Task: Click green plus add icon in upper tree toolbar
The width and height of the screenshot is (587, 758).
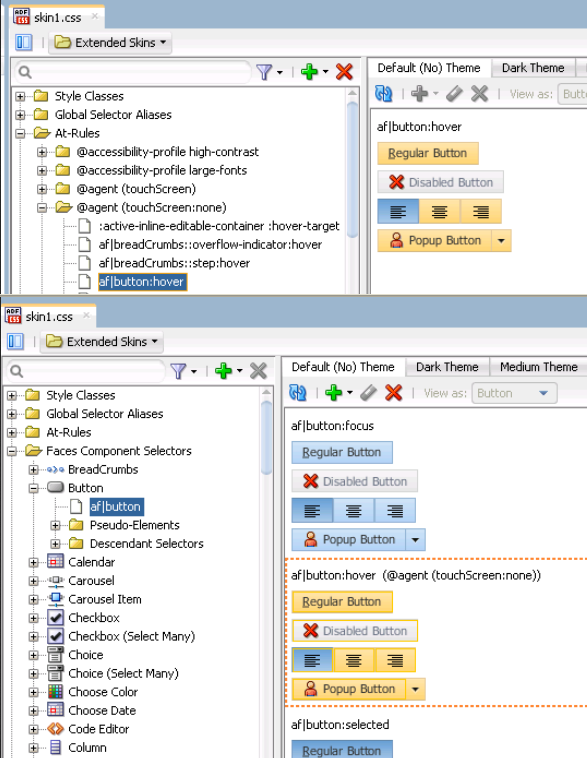Action: (309, 72)
